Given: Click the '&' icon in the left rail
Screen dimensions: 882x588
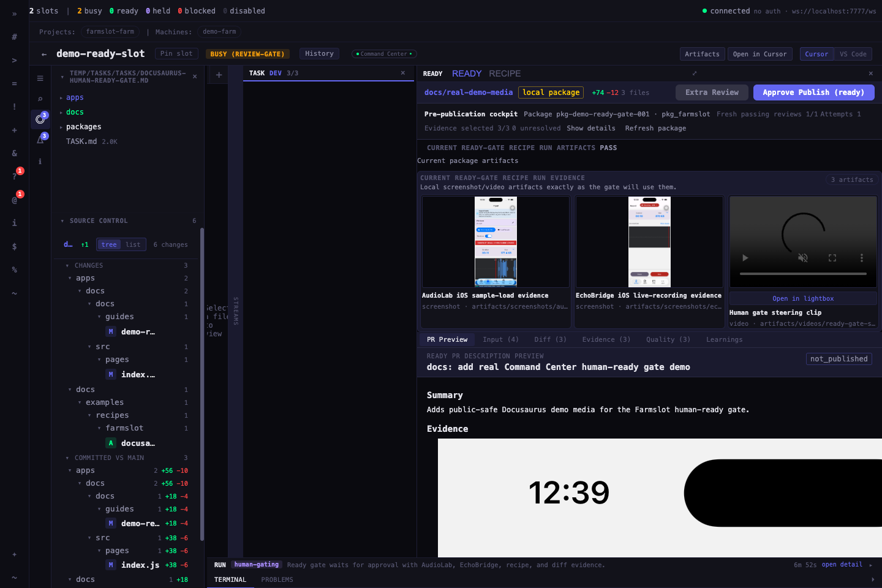Looking at the screenshot, I should pos(14,153).
